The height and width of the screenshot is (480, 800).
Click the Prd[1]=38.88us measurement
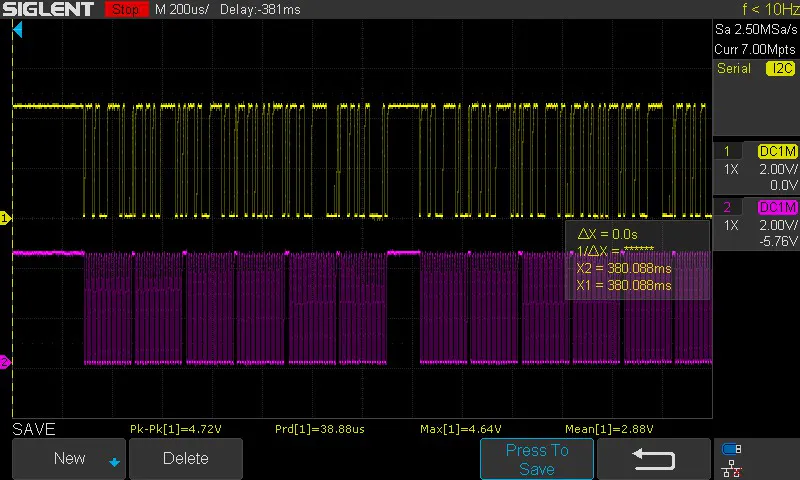320,429
